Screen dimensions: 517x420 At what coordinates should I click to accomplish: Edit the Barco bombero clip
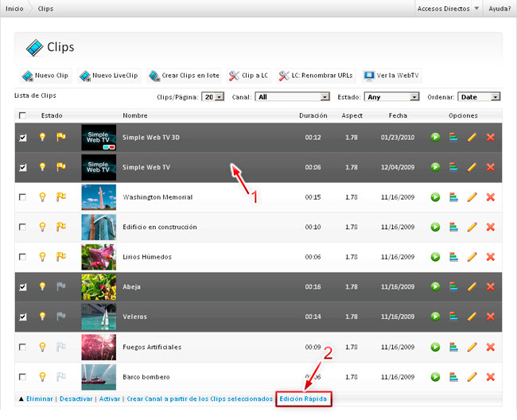pyautogui.click(x=472, y=376)
